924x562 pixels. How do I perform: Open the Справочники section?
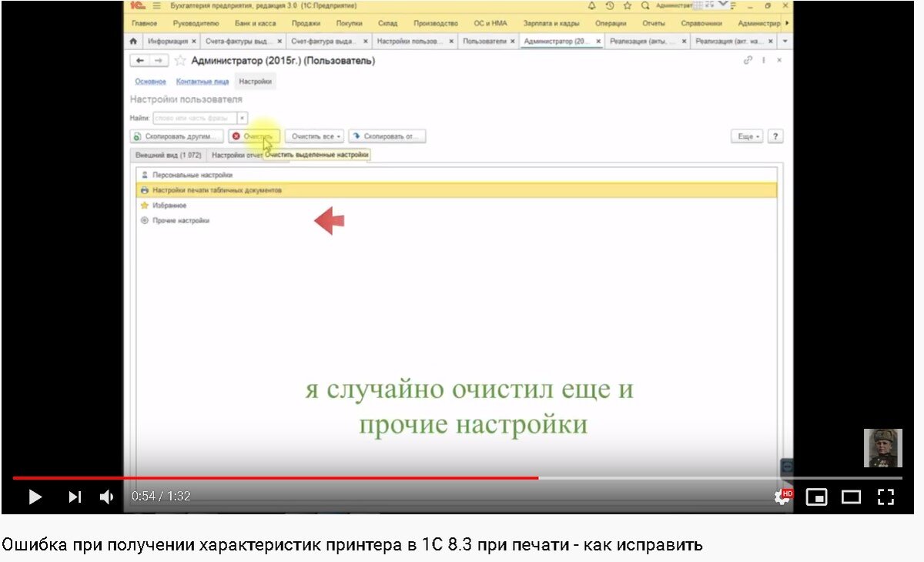[x=701, y=23]
